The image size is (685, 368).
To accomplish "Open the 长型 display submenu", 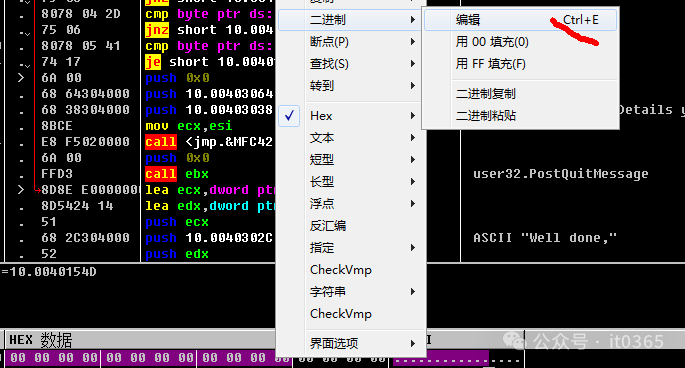I will [x=351, y=181].
